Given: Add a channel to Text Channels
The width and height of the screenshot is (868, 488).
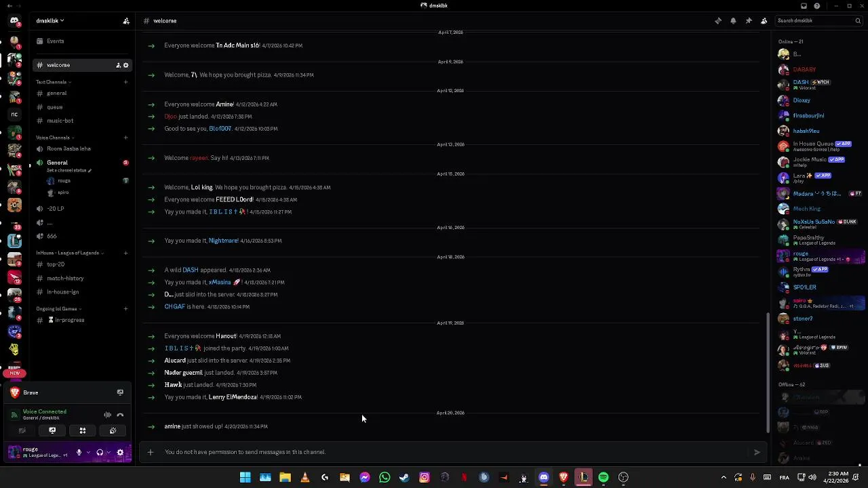Looking at the screenshot, I should (125, 82).
